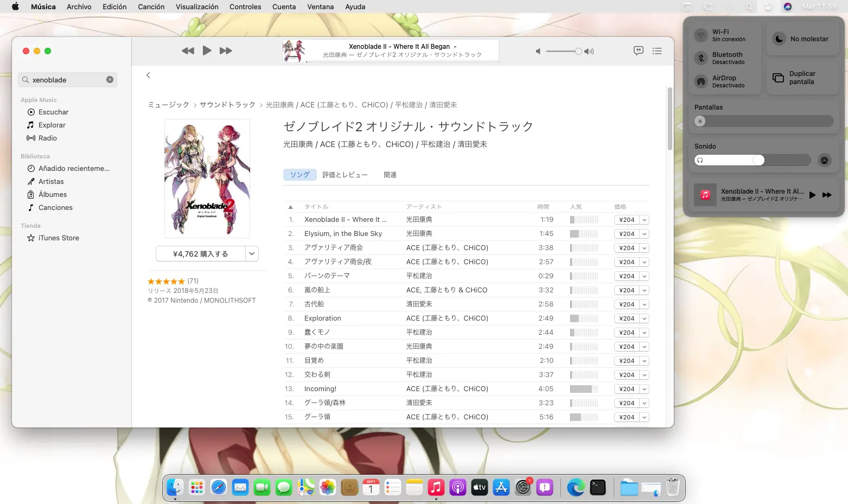Viewport: 848px width, 504px height.
Task: Click the artist name under album title
Action: [385, 144]
